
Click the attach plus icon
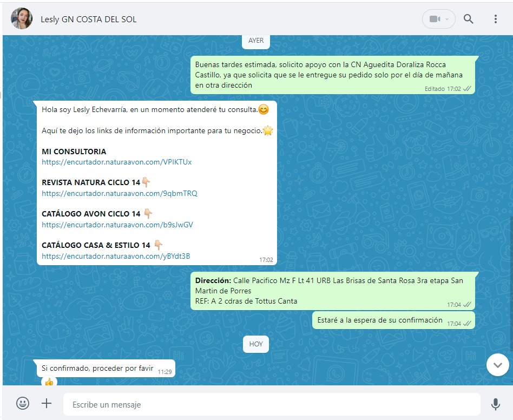pos(47,403)
